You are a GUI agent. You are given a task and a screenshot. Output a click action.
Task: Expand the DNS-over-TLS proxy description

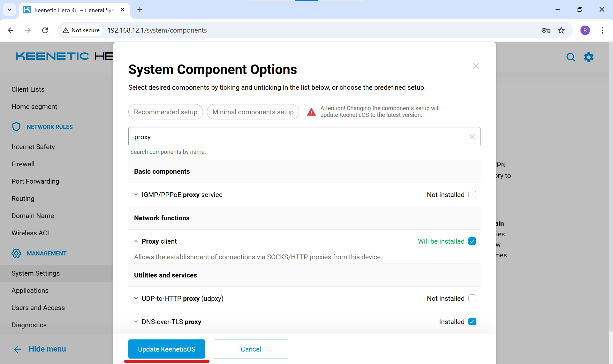point(136,322)
